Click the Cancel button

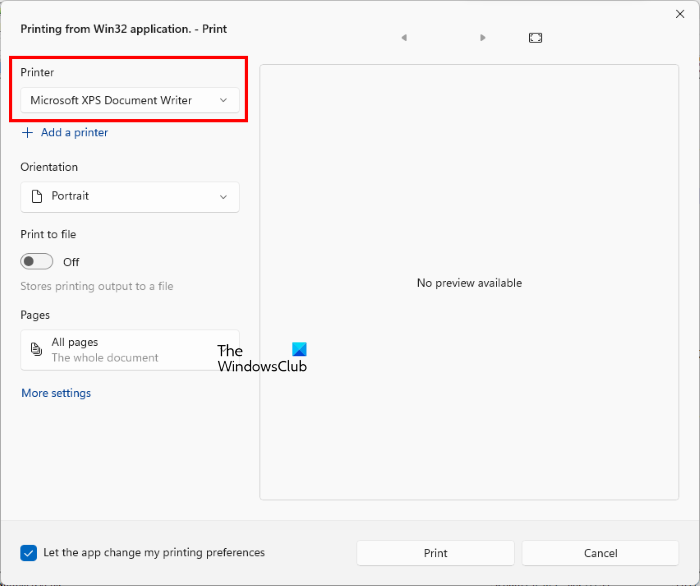pyautogui.click(x=600, y=553)
